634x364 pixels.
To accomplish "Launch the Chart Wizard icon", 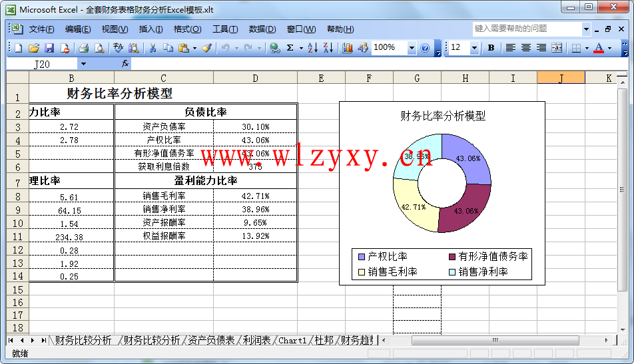I will click(x=347, y=48).
